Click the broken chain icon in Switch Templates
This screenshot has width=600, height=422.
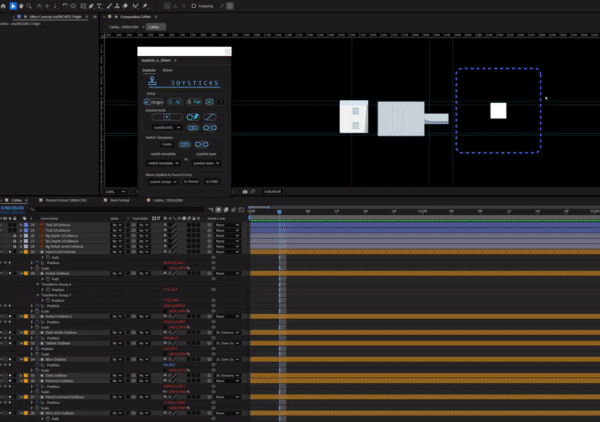point(202,144)
